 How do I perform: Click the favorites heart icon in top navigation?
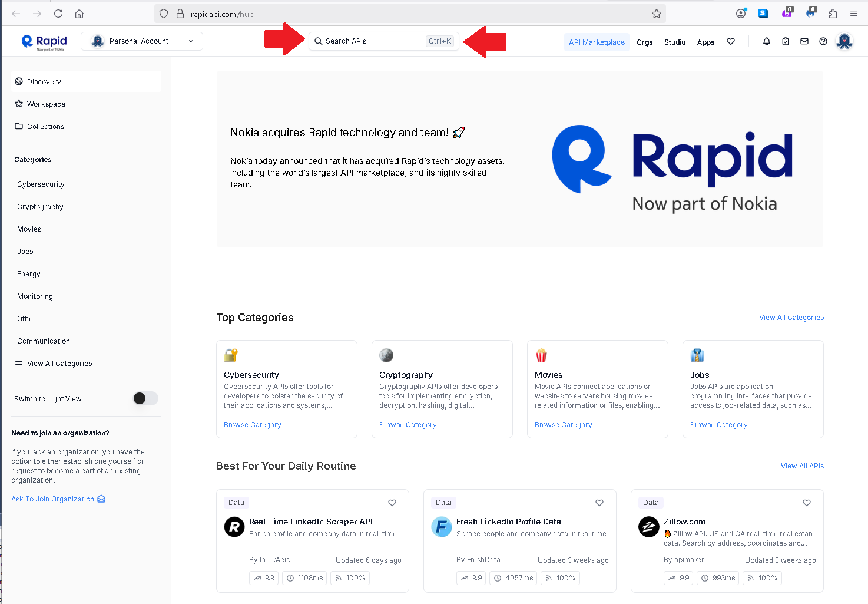point(731,41)
